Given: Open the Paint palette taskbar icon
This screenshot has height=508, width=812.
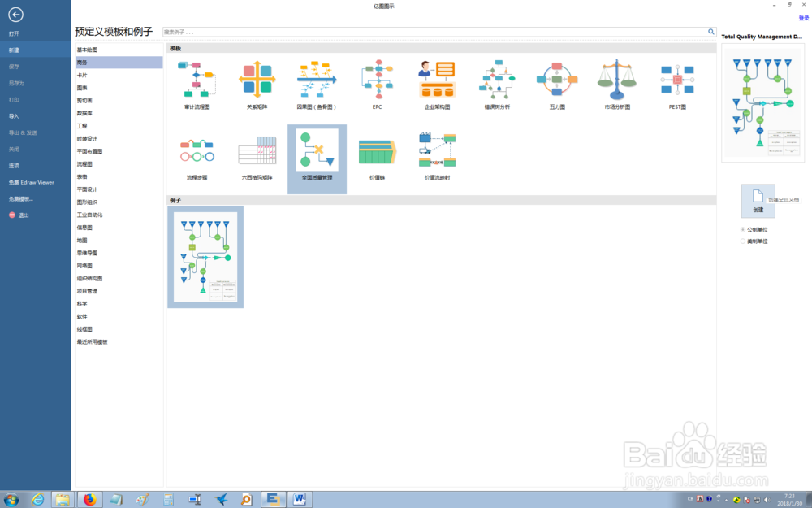Looking at the screenshot, I should (142, 500).
